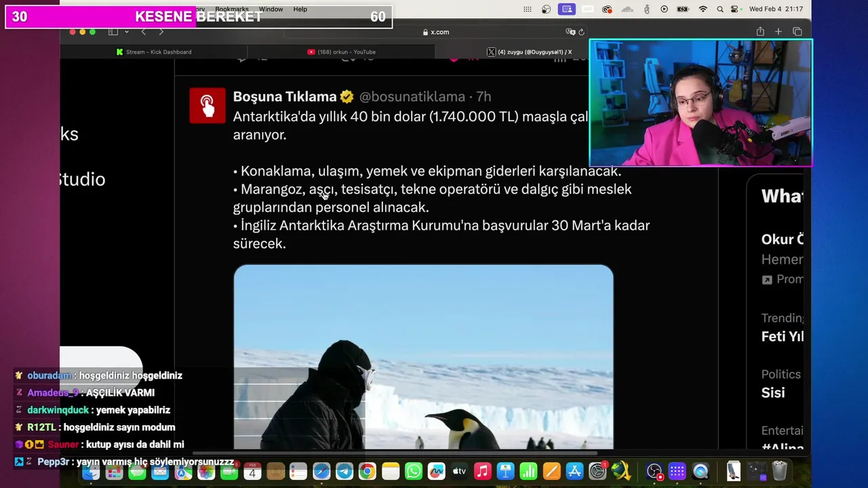Viewport: 868px width, 488px height.
Task: Toggle the Safari sidebar button
Action: (x=113, y=32)
